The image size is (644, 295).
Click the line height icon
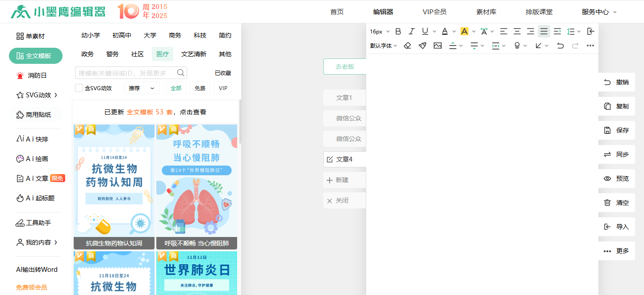coord(571,31)
